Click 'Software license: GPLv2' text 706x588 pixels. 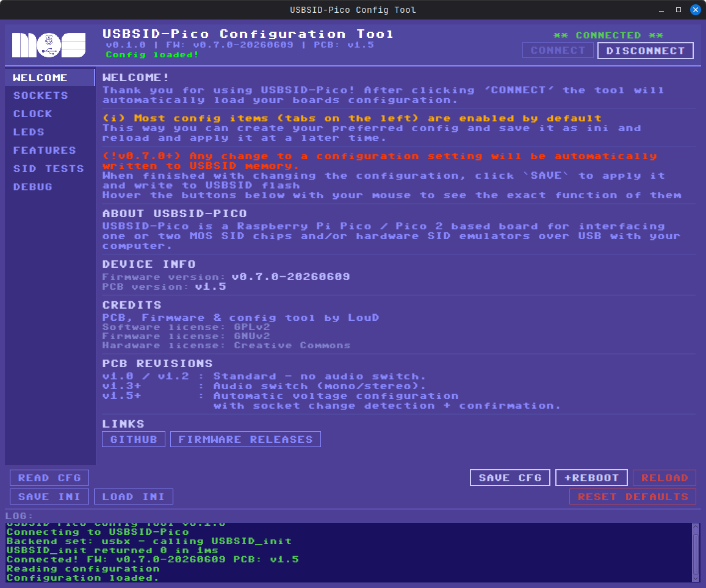coord(186,327)
